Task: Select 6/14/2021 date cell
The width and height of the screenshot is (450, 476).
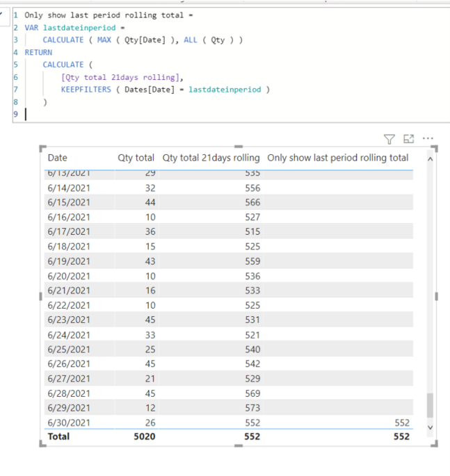Action: (x=69, y=188)
